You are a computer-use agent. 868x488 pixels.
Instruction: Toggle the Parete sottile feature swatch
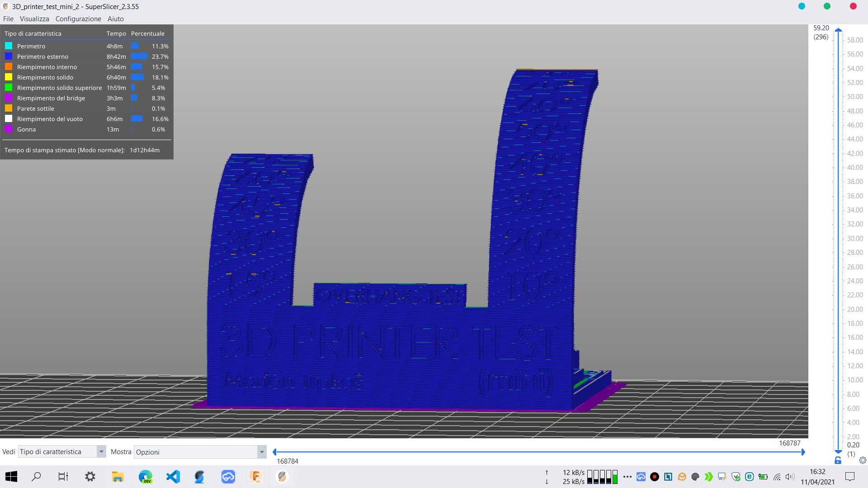tap(9, 108)
